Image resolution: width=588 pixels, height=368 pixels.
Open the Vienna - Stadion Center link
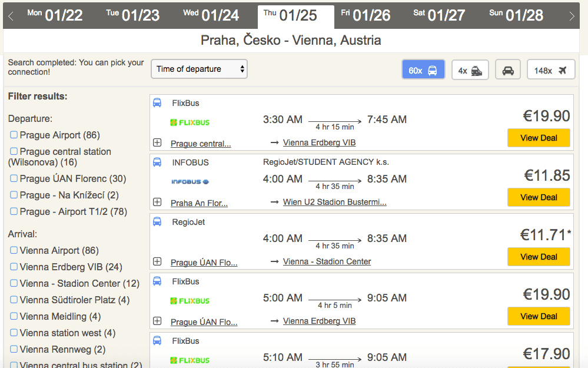327,261
